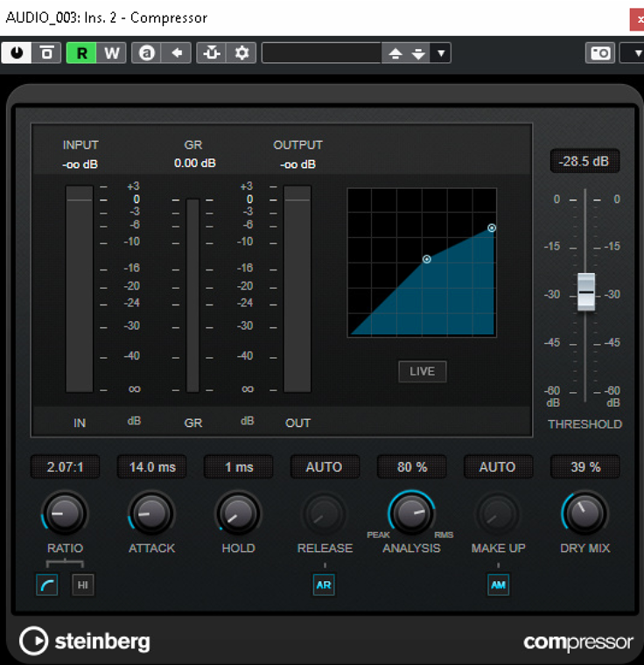Viewport: 644px width, 665px height.
Task: Click the bypass effect button
Action: (x=46, y=53)
